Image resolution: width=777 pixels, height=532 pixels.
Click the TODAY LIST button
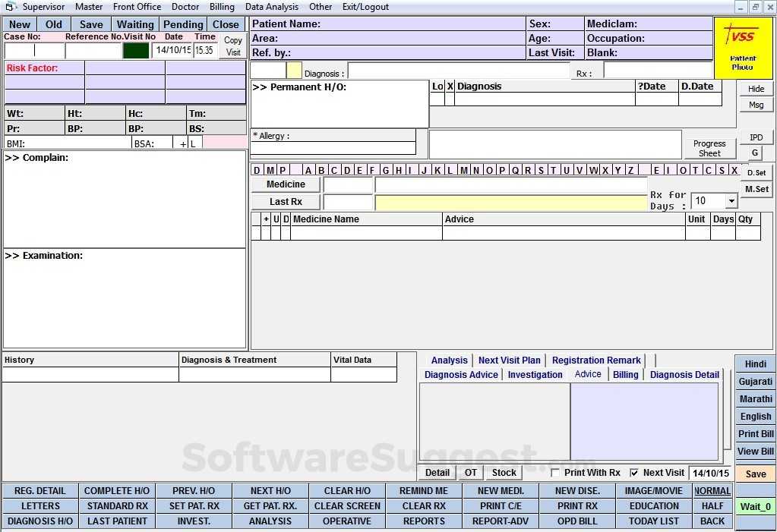[653, 521]
